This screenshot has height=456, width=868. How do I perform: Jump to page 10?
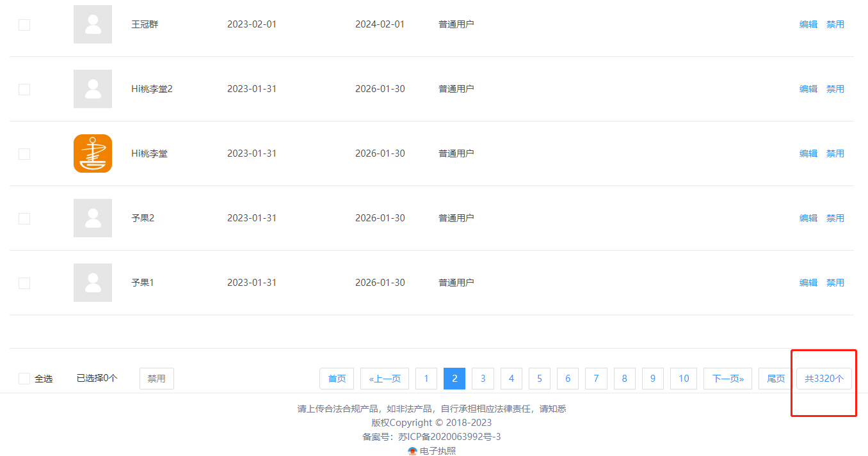click(684, 379)
